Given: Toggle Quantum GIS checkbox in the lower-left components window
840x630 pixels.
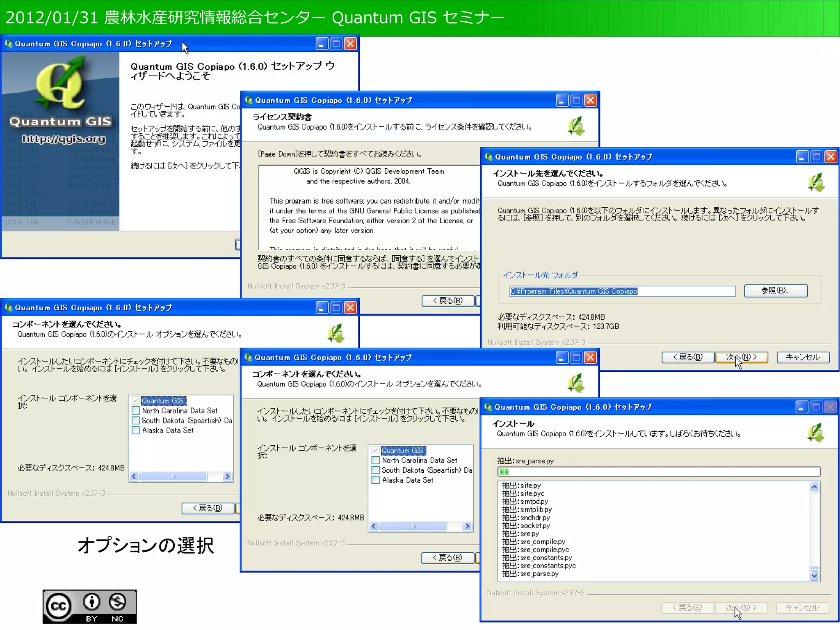Looking at the screenshot, I should point(136,401).
